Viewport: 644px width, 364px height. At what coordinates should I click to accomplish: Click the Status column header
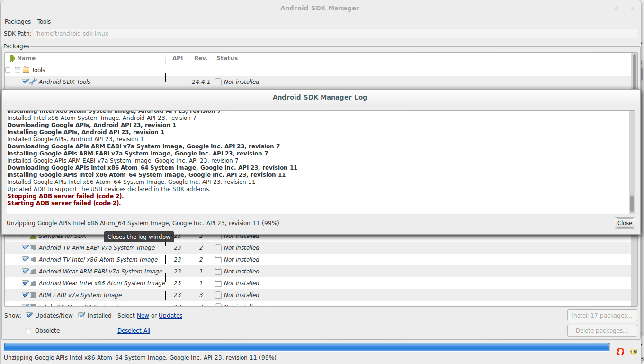227,58
